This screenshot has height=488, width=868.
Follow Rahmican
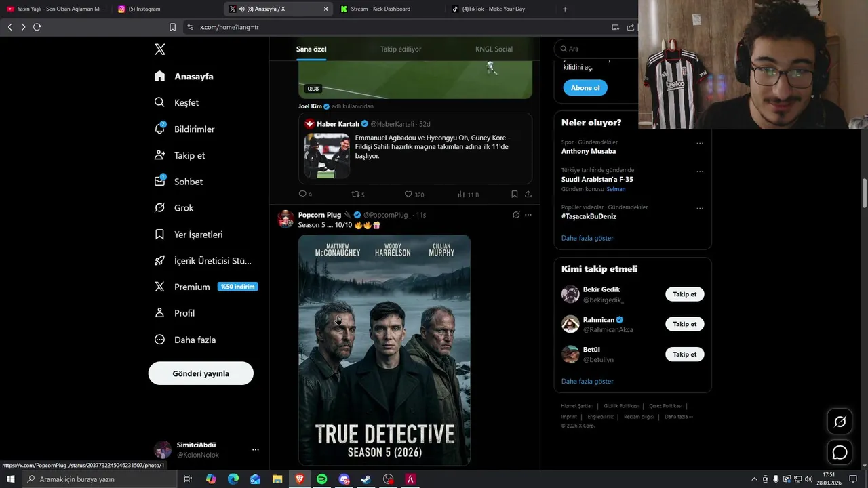click(x=685, y=324)
